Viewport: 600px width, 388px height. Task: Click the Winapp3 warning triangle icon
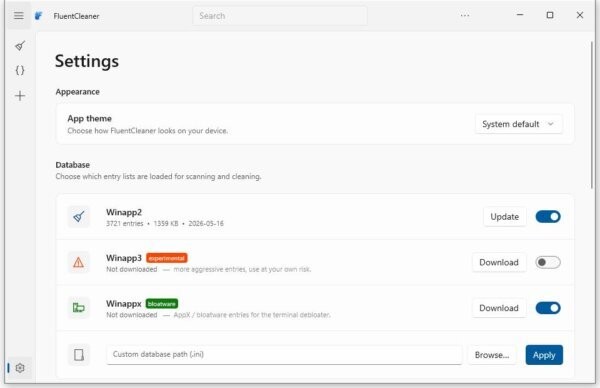(79, 262)
